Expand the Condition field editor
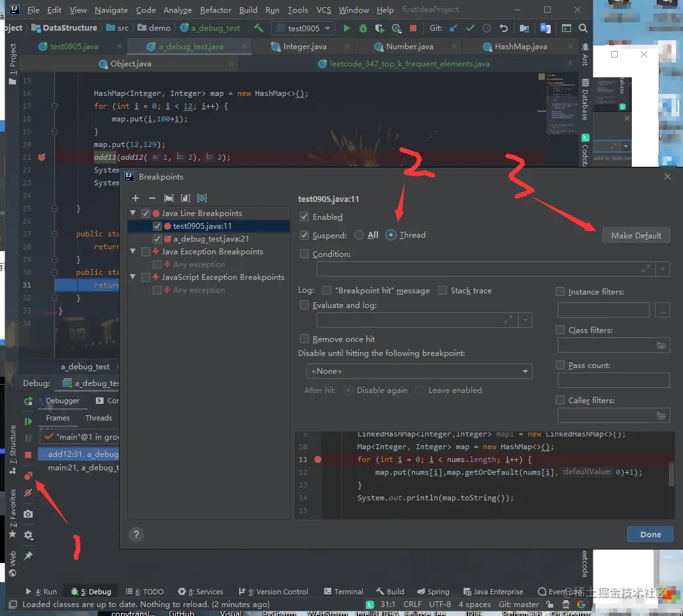683x616 pixels. click(x=645, y=269)
